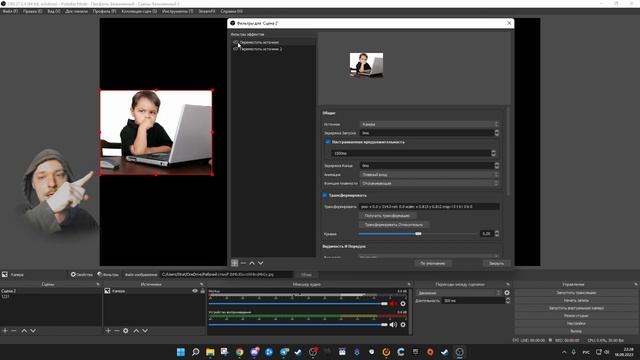Move source up in Sources panel
The width and height of the screenshot is (640, 360).
click(136, 331)
